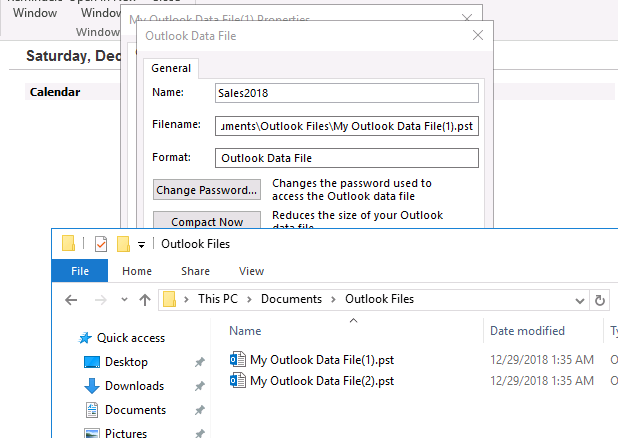Open the address bar history dropdown
Image resolution: width=618 pixels, height=438 pixels.
click(580, 299)
